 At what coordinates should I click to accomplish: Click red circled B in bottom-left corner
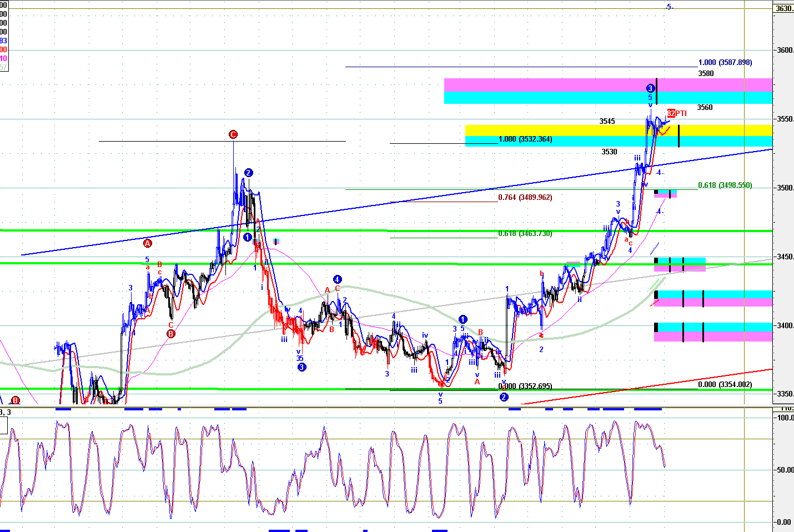tap(16, 400)
